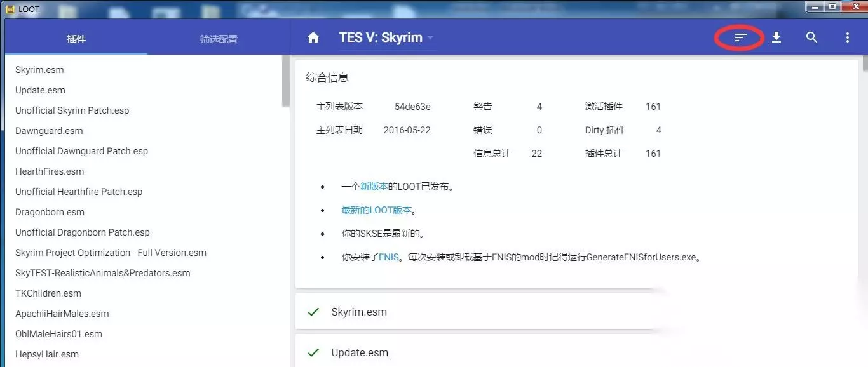The width and height of the screenshot is (868, 367).
Task: Click the update masterlist download icon
Action: click(x=776, y=37)
